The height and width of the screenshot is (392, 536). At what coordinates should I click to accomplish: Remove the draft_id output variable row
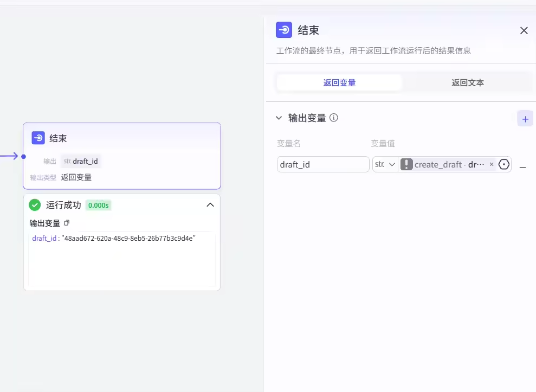click(522, 168)
